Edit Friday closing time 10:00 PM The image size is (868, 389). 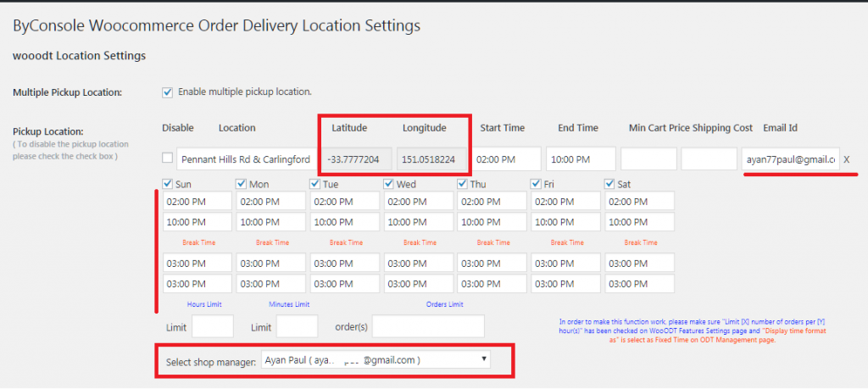[x=565, y=222]
